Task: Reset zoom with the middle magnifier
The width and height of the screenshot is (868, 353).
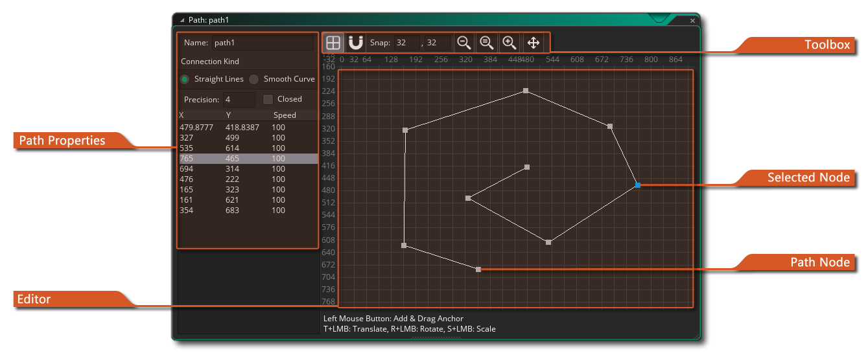Action: (486, 43)
